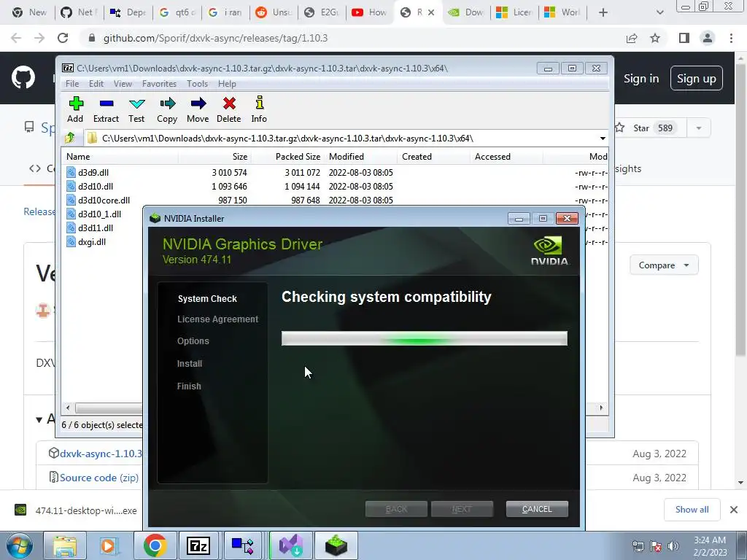The image size is (747, 560).
Task: Open Source code (zip) link
Action: tap(99, 478)
